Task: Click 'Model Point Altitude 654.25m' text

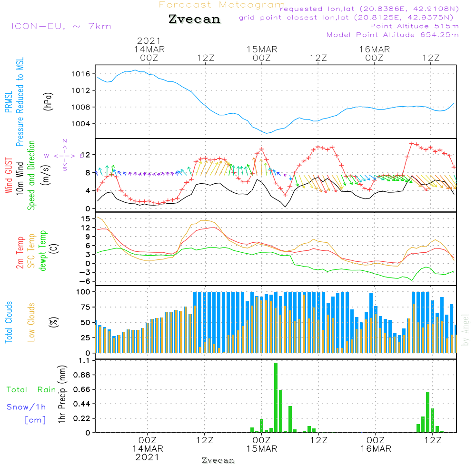Action: [x=393, y=35]
